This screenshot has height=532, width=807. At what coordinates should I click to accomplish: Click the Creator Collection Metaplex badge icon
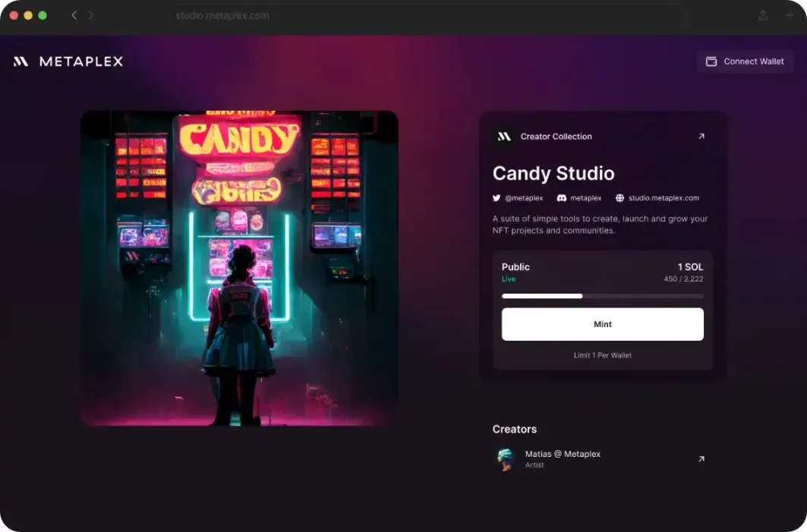click(504, 137)
